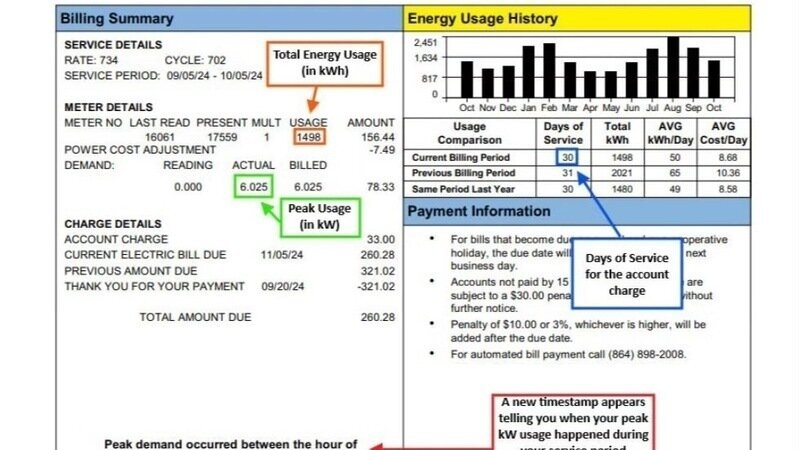800x450 pixels.
Task: Click the Aug bar in usage chart
Action: (x=673, y=68)
